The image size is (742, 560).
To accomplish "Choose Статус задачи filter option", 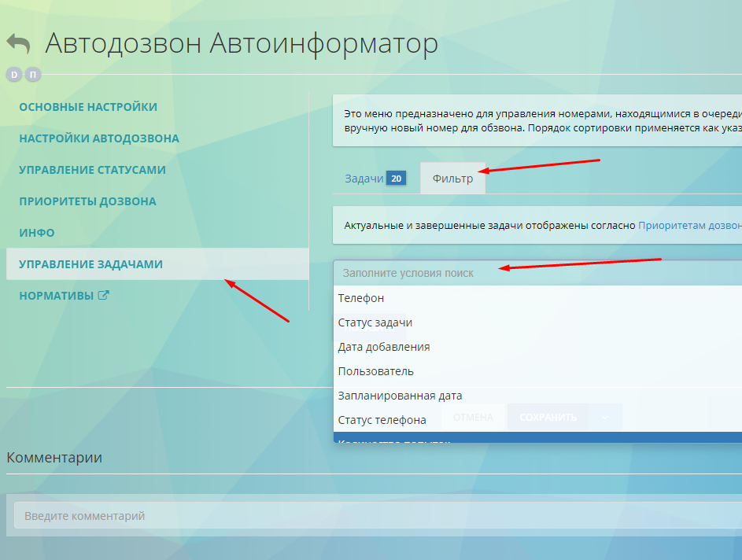I will (x=375, y=322).
